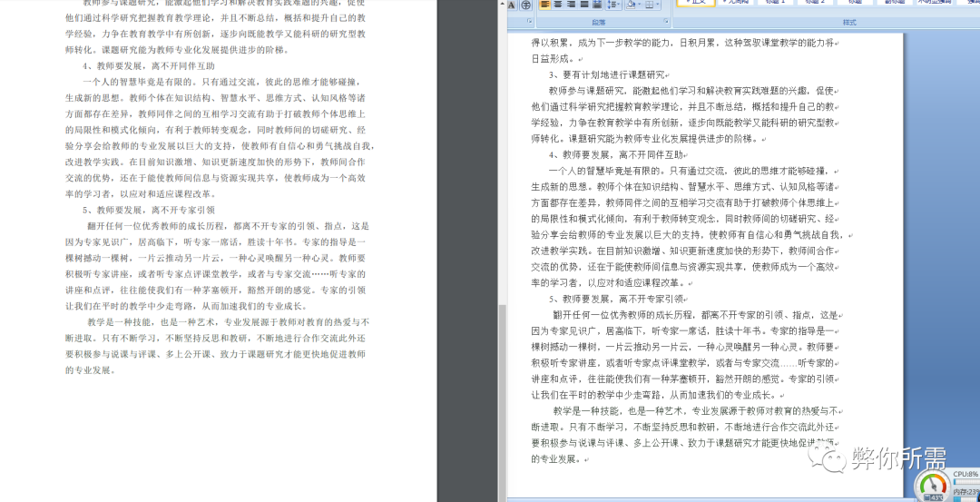Justify the paragraph text

coord(583,5)
